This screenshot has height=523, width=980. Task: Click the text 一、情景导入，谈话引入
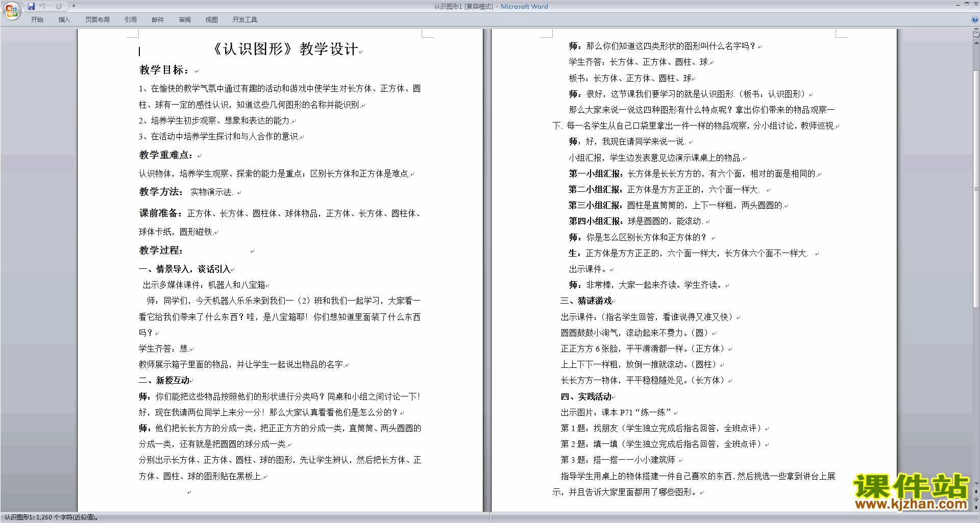(x=186, y=269)
